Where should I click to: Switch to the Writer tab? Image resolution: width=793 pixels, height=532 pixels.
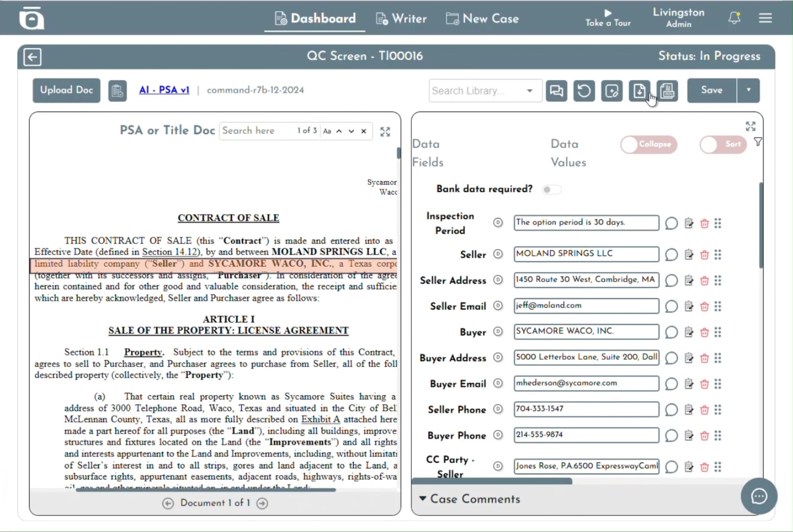coord(401,19)
